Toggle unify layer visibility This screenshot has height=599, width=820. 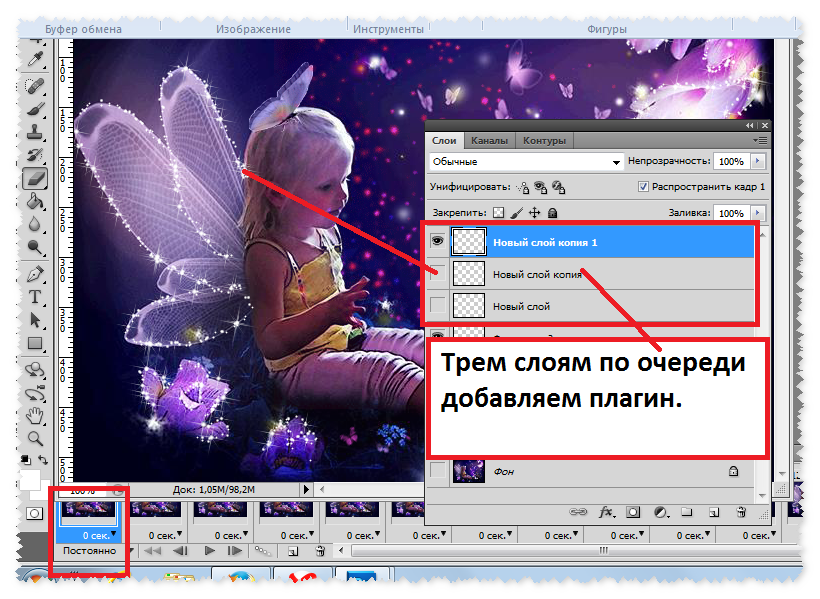[x=540, y=187]
